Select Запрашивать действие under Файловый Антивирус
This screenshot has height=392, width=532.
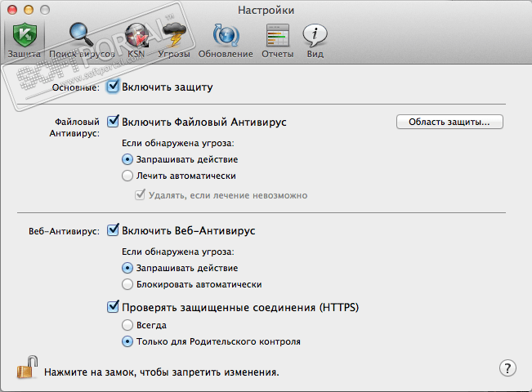pyautogui.click(x=127, y=159)
